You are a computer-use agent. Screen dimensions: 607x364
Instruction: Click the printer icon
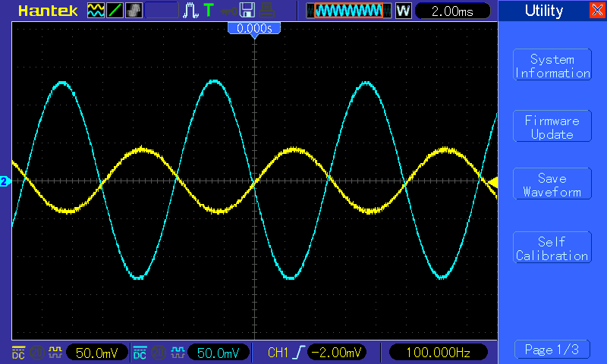267,11
